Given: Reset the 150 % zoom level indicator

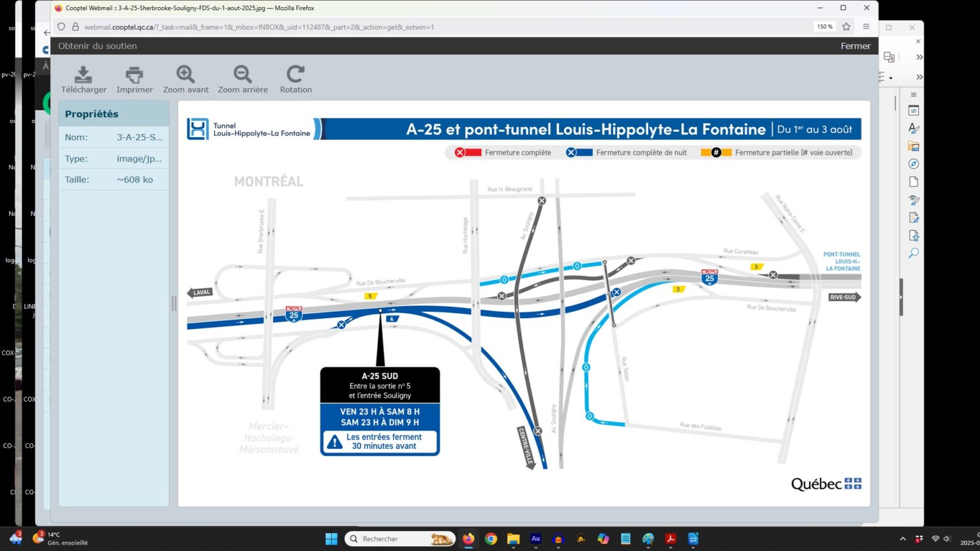Looking at the screenshot, I should pyautogui.click(x=824, y=27).
